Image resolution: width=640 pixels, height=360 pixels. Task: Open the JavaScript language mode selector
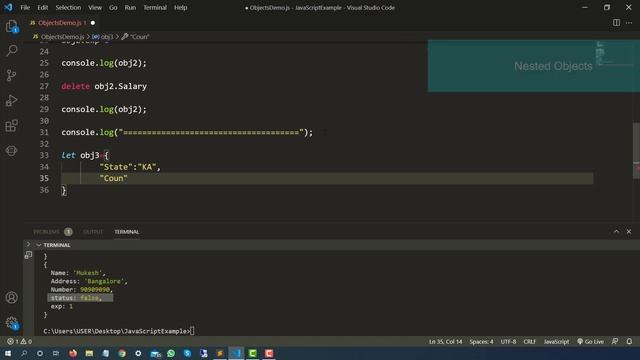[556, 342]
